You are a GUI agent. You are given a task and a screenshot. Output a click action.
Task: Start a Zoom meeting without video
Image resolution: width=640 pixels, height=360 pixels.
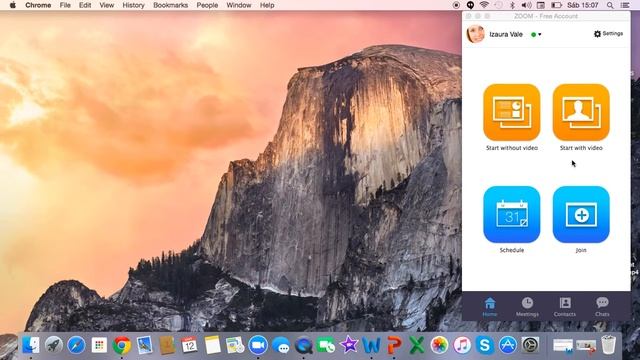(511, 112)
